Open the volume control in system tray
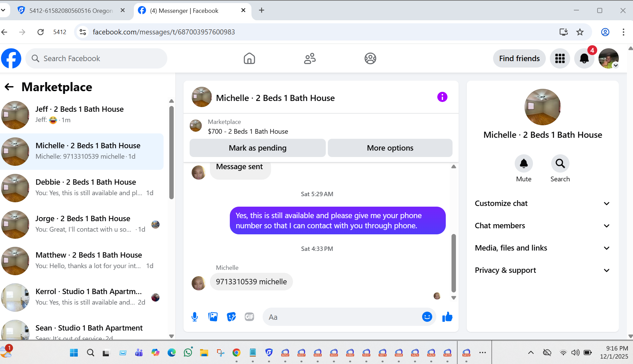 pyautogui.click(x=575, y=353)
